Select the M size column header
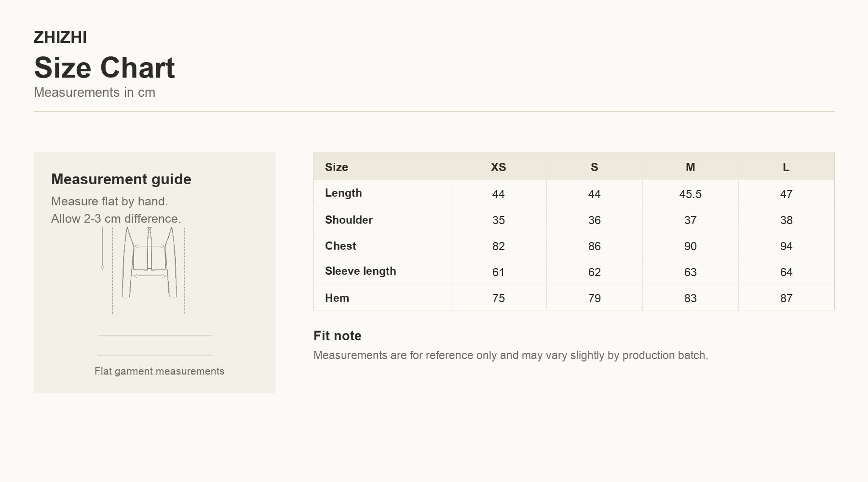 [x=690, y=167]
